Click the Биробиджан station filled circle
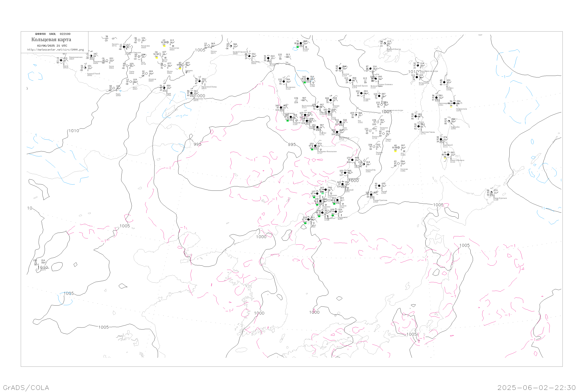This screenshot has width=588, height=392. (337, 132)
